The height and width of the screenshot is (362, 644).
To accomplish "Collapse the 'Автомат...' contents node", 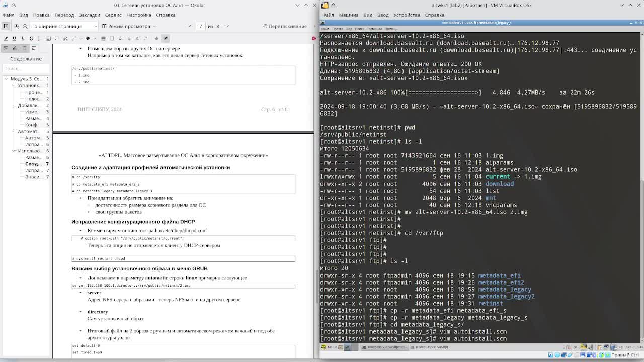I will [x=14, y=131].
